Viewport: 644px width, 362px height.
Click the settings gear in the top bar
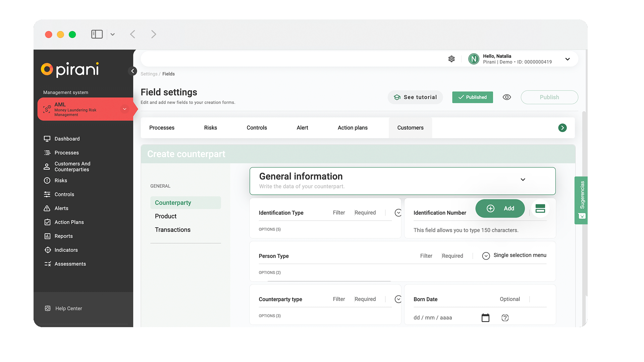tap(451, 59)
